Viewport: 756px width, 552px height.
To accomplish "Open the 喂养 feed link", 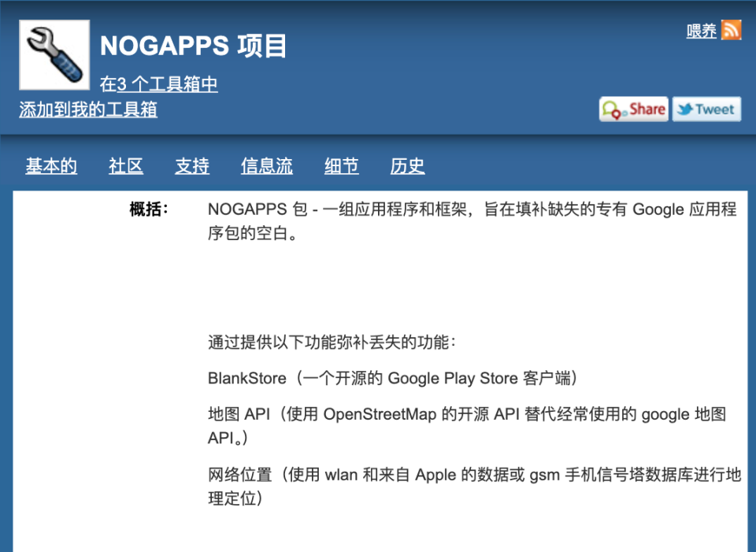I will coord(702,31).
